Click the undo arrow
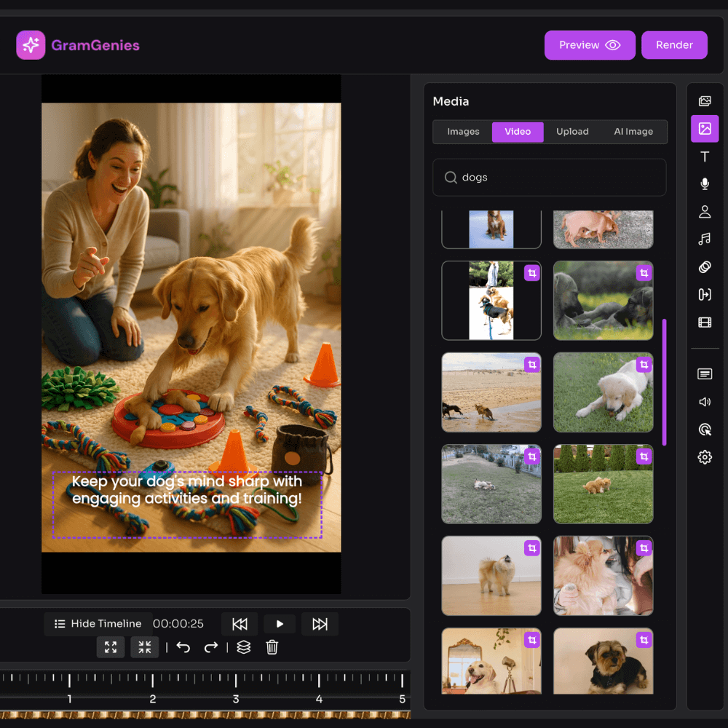Screen dimensions: 728x728 click(183, 647)
